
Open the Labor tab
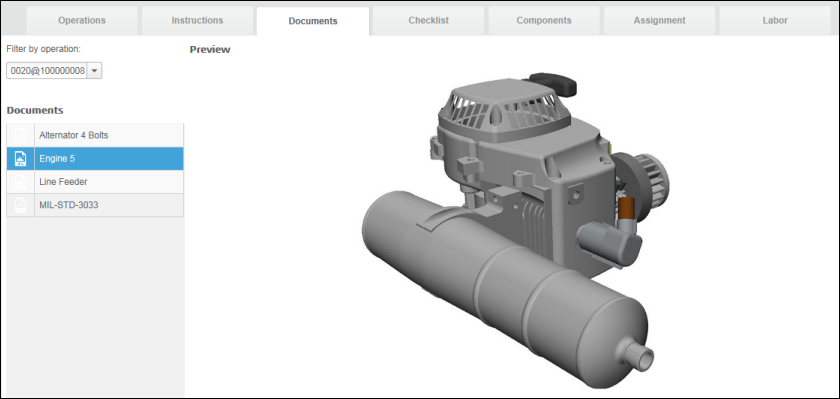coord(775,20)
